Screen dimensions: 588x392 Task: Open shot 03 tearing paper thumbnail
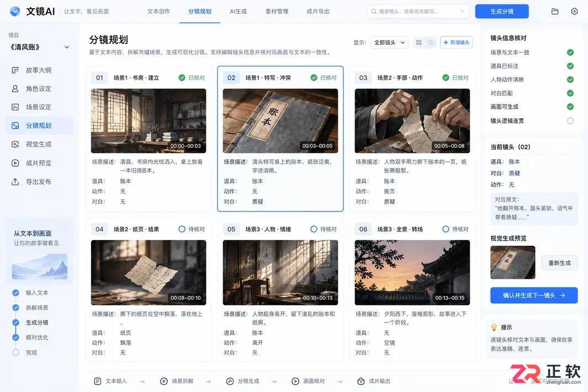412,121
